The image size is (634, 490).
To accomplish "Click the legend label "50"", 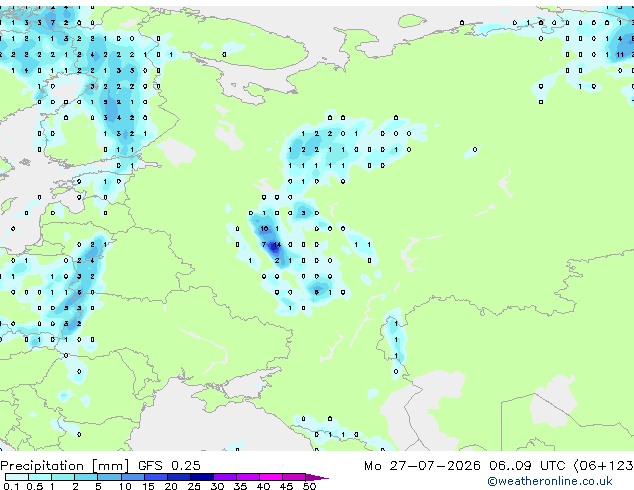I will tap(309, 486).
